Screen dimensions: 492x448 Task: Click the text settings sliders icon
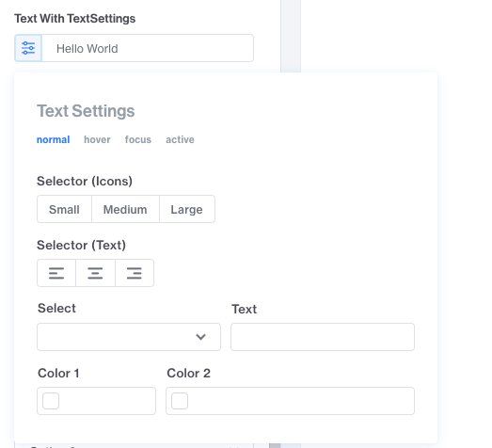[28, 48]
